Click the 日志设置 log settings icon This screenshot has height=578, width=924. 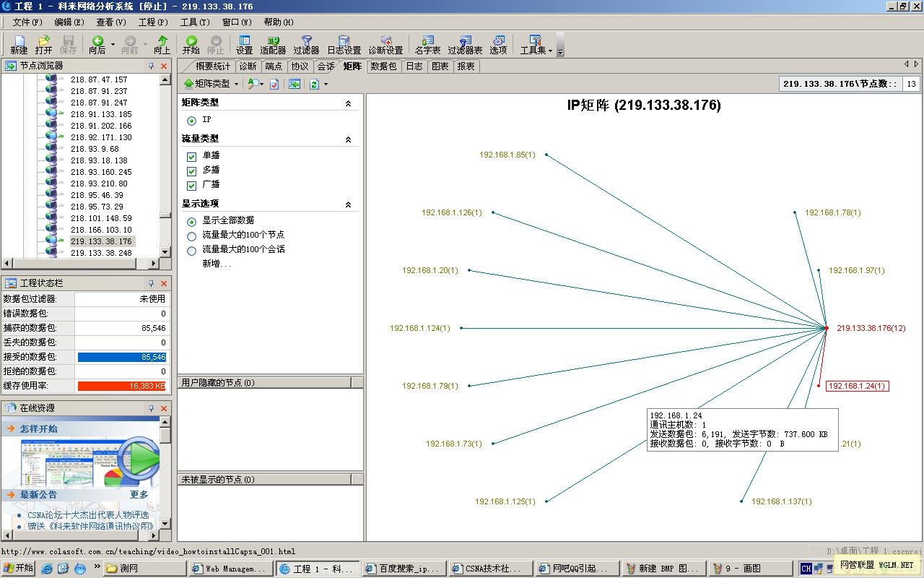(344, 45)
